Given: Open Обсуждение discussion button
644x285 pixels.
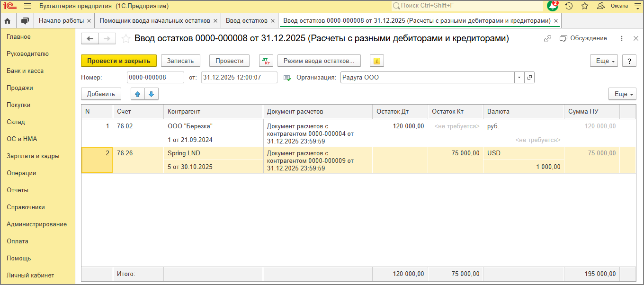Looking at the screenshot, I should 583,38.
